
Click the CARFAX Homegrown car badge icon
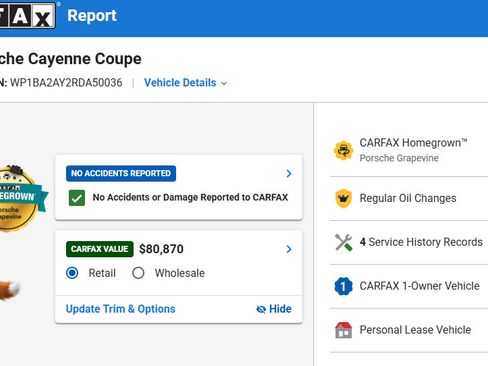click(x=343, y=150)
